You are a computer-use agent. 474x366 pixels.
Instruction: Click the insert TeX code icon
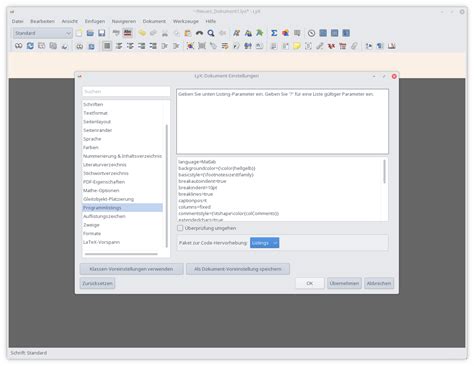pos(331,46)
